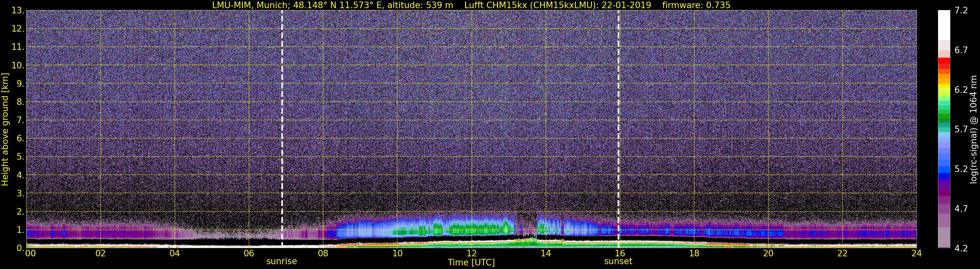The height and width of the screenshot is (269, 980).
Task: Click the '04' time tick label
Action: (175, 253)
